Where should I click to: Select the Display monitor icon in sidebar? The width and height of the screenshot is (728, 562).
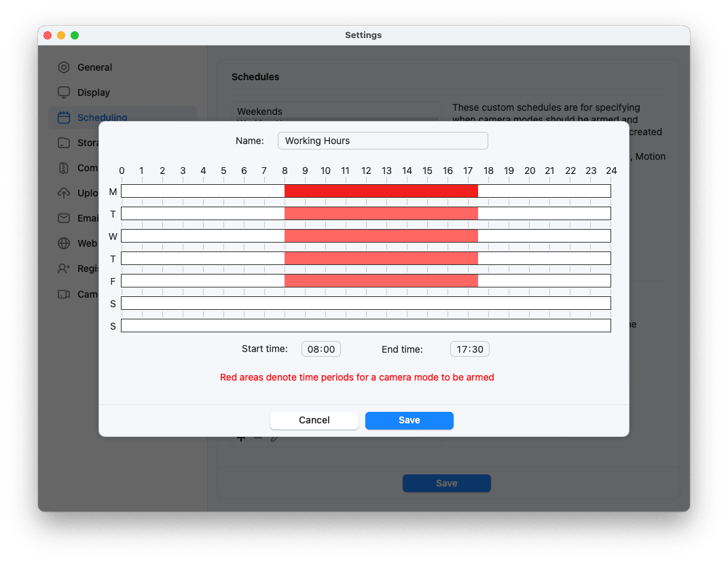click(63, 92)
